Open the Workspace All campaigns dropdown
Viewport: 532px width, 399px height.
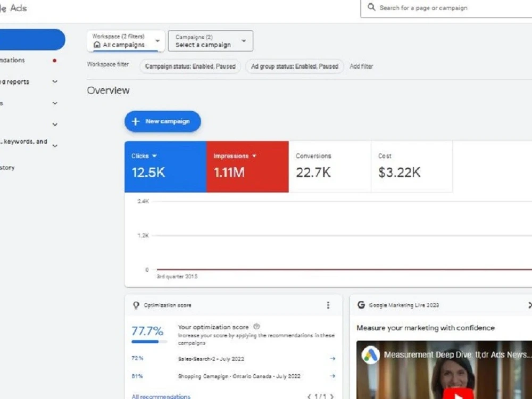[126, 41]
